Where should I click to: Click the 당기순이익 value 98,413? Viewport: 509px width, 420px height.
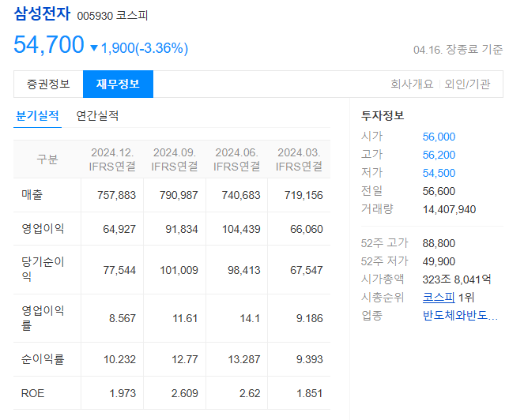(244, 270)
